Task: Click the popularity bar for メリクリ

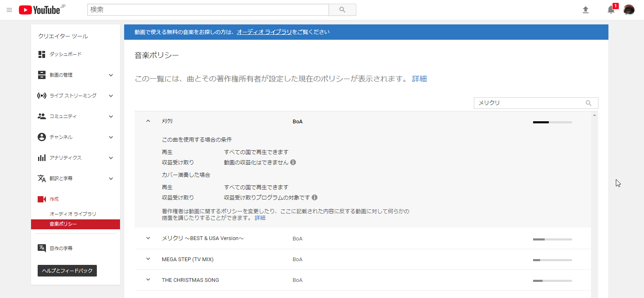Action: coord(552,122)
